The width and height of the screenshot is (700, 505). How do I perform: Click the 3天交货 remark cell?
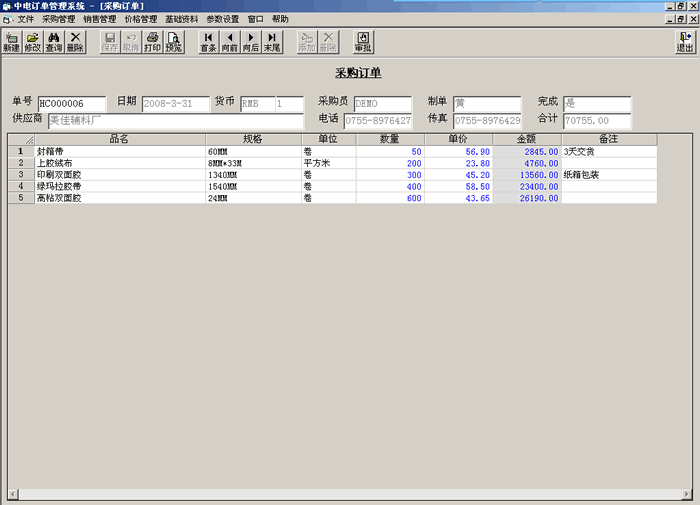[x=609, y=151]
